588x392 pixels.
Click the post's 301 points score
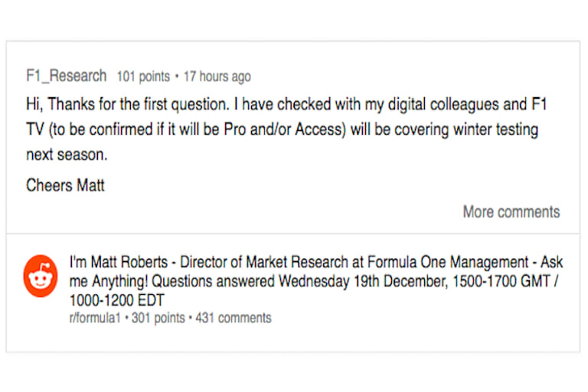157,318
